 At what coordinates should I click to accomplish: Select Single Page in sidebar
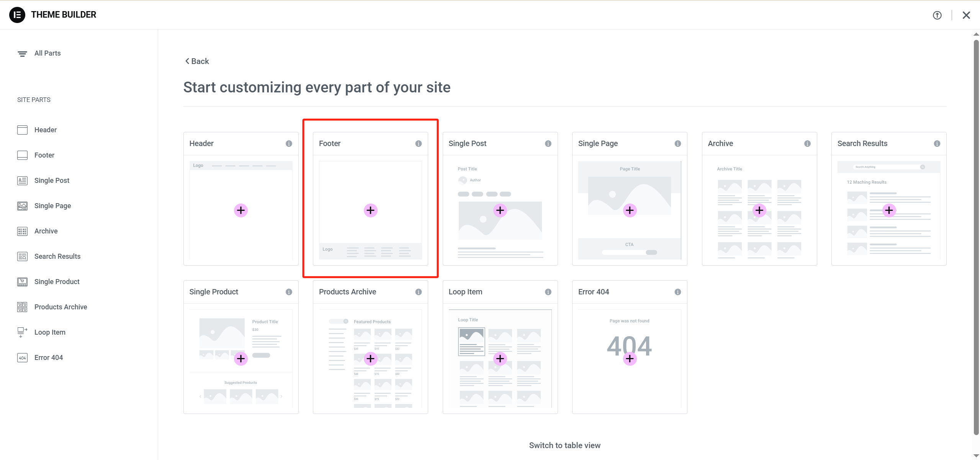coord(52,206)
